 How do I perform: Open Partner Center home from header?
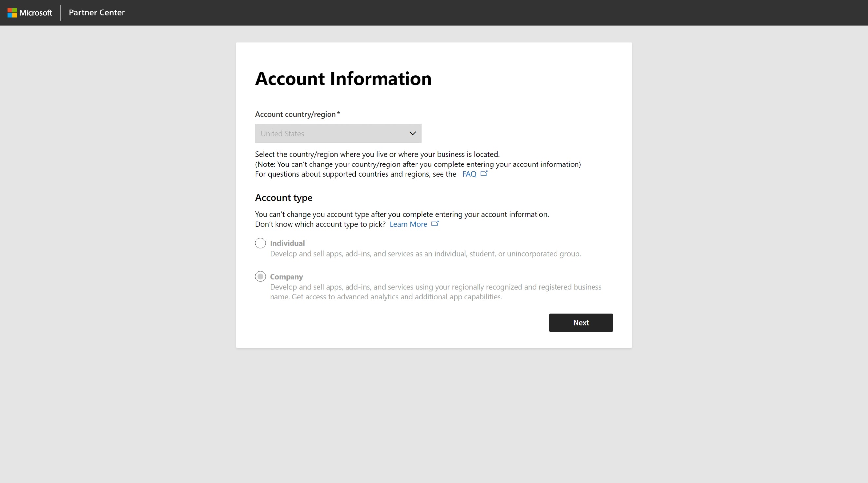pyautogui.click(x=97, y=13)
